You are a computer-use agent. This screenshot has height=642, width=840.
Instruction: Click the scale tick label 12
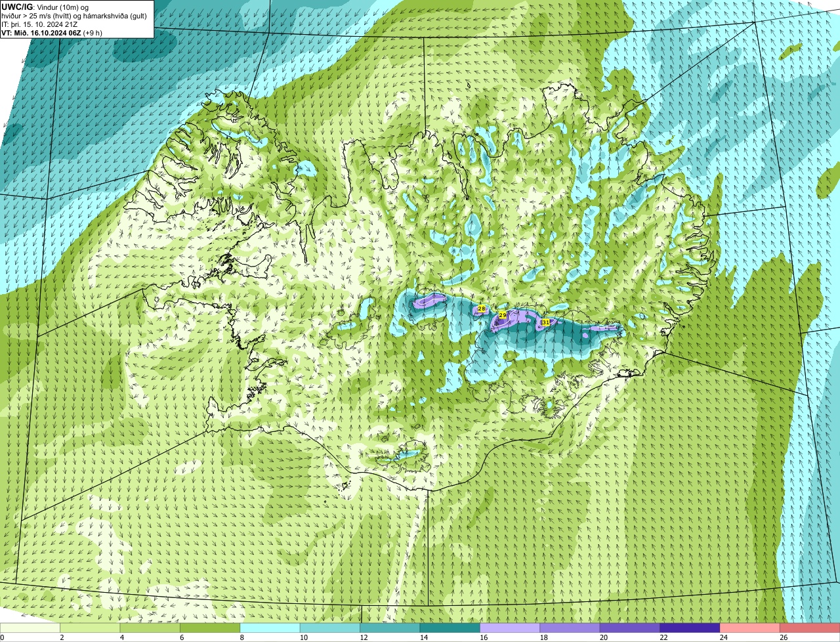363,637
